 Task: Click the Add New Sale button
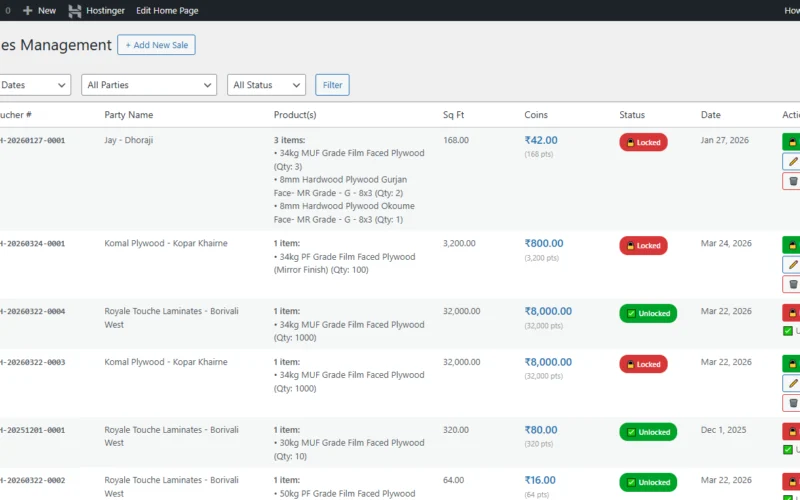[x=156, y=45]
